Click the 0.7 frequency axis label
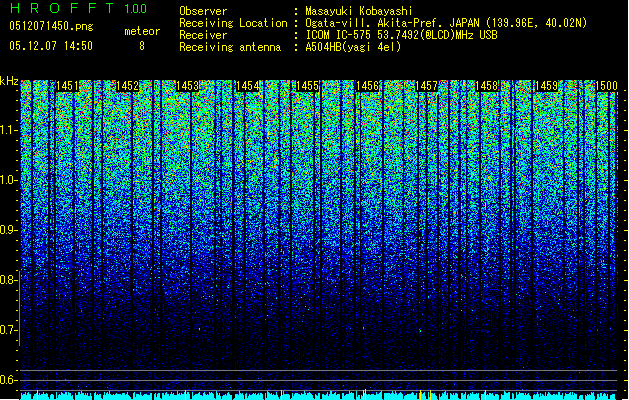This screenshot has height=400, width=629. point(8,330)
